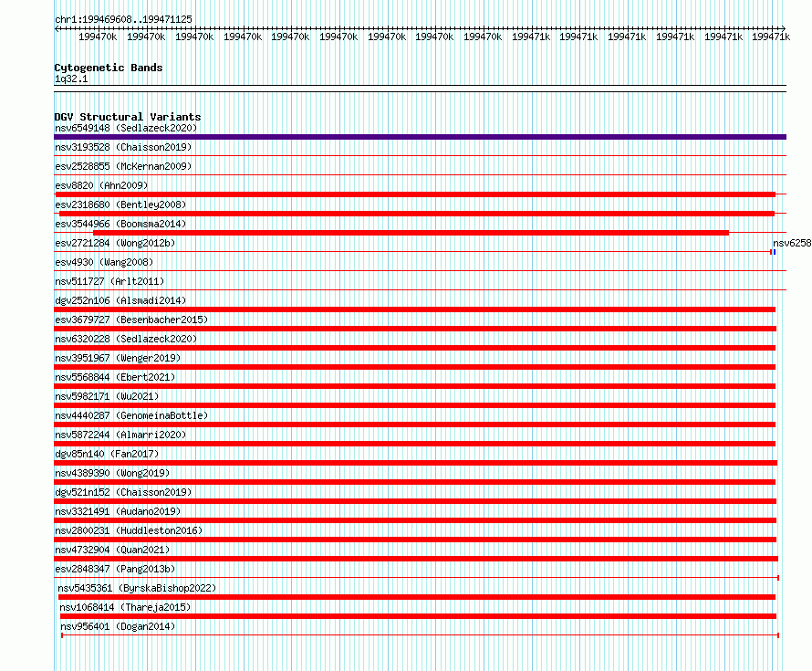Open the nsv3951967 (Wenger2019) label
This screenshot has width=812, height=671.
(x=118, y=358)
